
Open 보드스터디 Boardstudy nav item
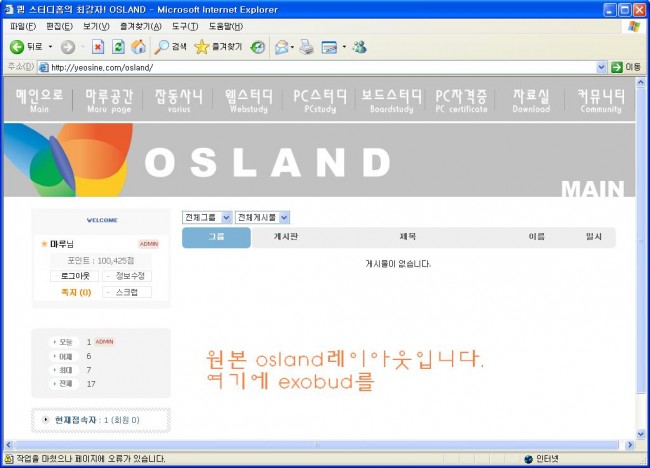391,100
